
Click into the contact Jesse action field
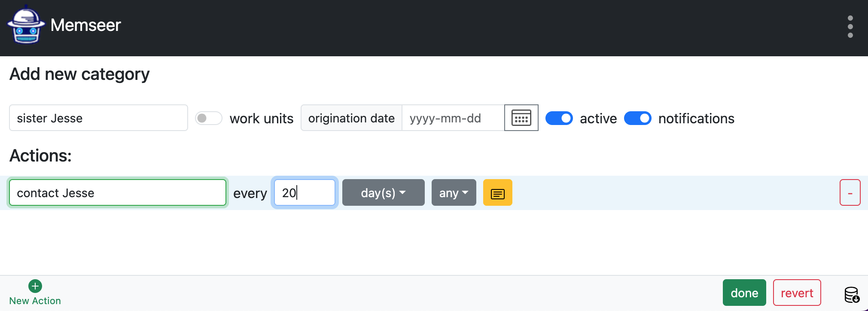click(x=117, y=193)
